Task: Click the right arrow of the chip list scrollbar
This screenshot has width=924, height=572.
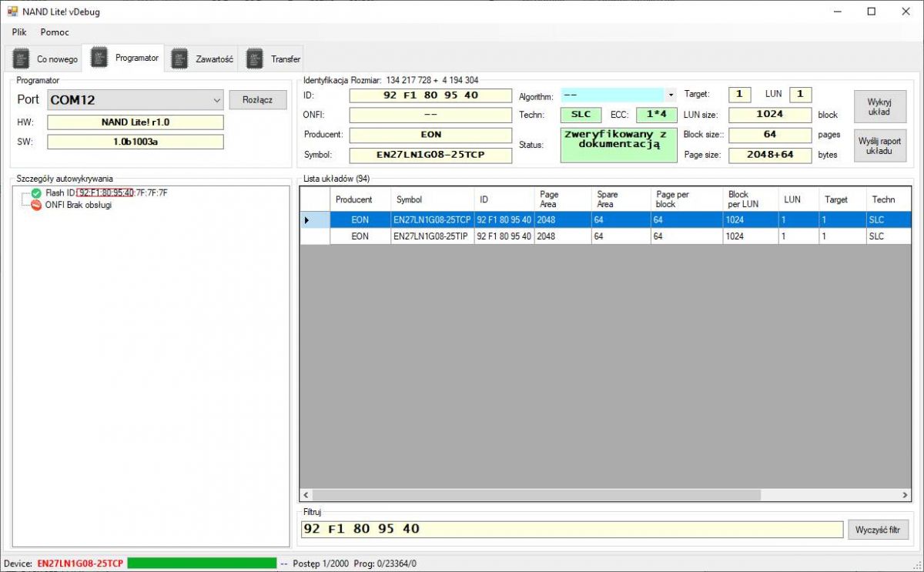Action: click(903, 495)
